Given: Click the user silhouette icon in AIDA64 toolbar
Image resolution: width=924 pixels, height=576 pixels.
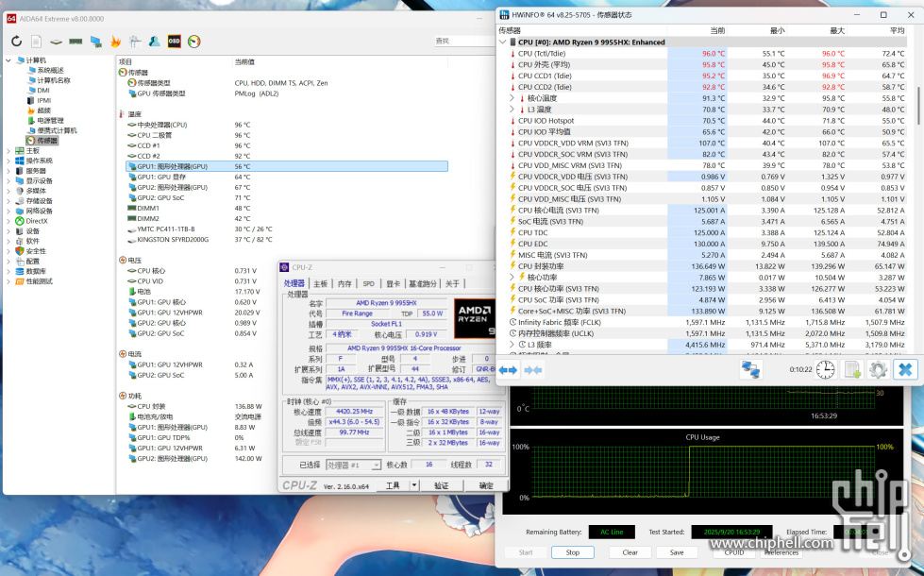Looking at the screenshot, I should pyautogui.click(x=155, y=42).
